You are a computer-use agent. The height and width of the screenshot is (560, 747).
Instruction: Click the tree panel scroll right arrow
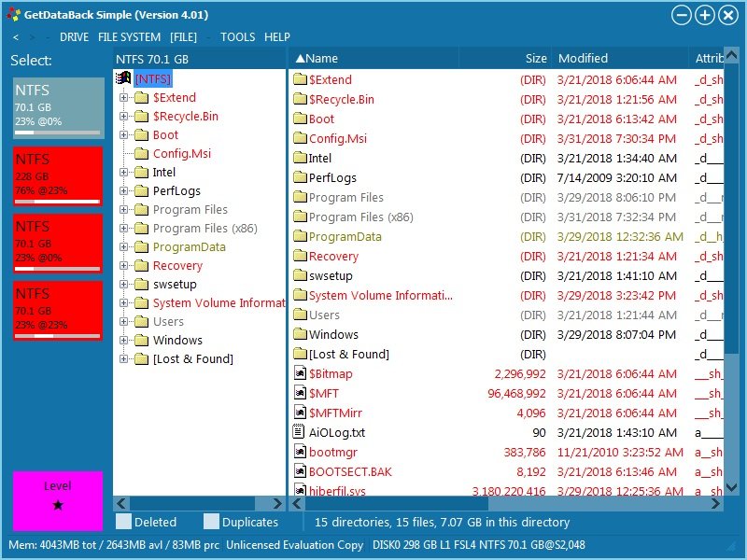(x=277, y=503)
